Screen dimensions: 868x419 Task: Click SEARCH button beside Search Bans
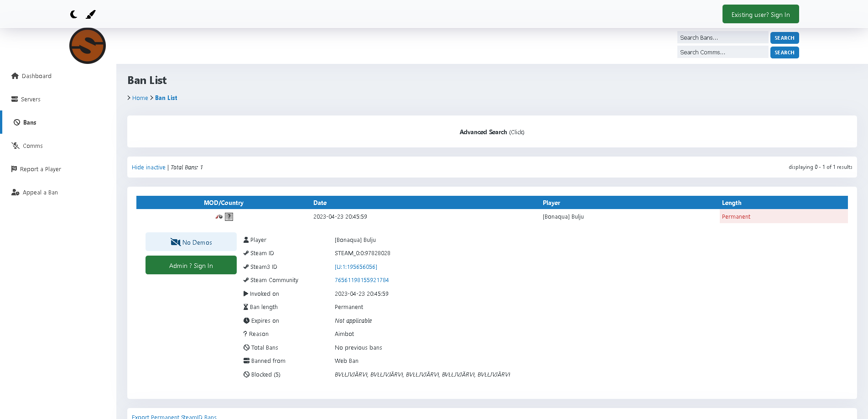(784, 38)
